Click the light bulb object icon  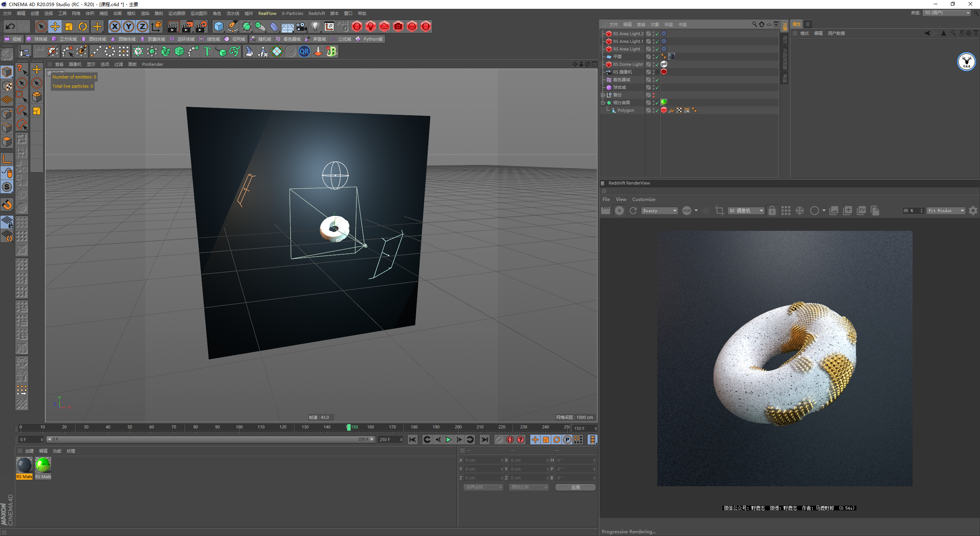pyautogui.click(x=315, y=26)
